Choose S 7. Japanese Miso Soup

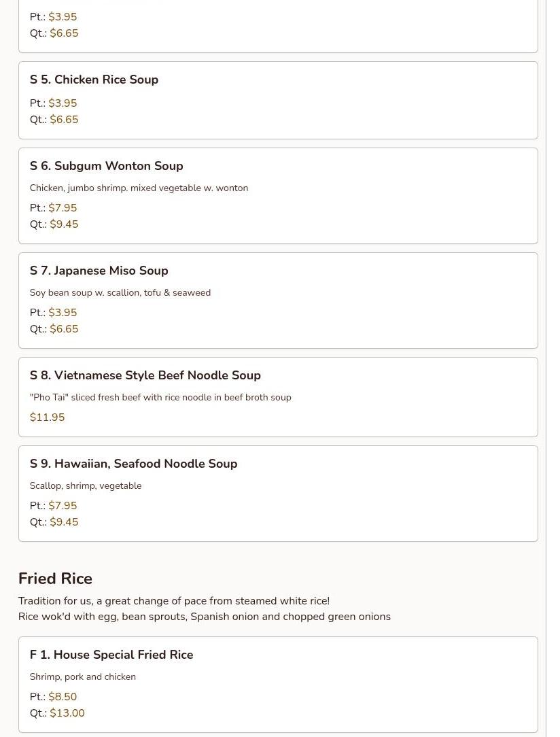coord(99,271)
